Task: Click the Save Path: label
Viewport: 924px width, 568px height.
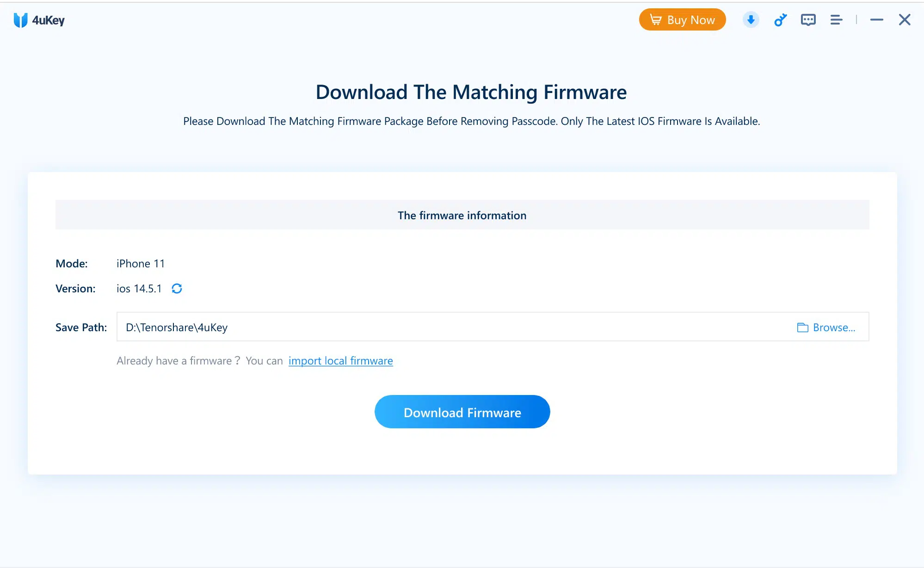Action: 81,327
